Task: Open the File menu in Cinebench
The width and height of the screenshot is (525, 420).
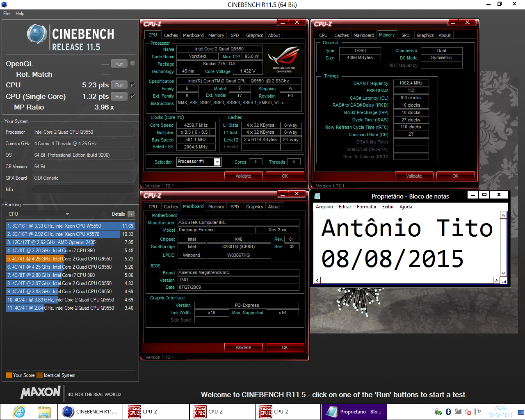Action: 7,14
